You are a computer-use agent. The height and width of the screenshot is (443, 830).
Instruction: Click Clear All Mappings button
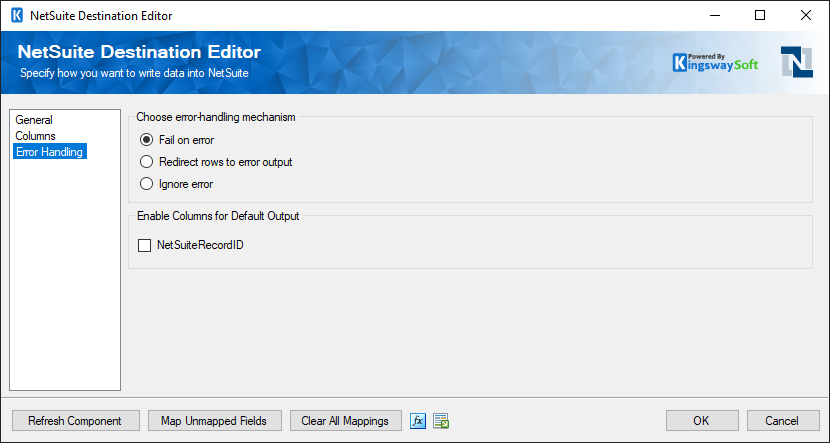pos(345,421)
